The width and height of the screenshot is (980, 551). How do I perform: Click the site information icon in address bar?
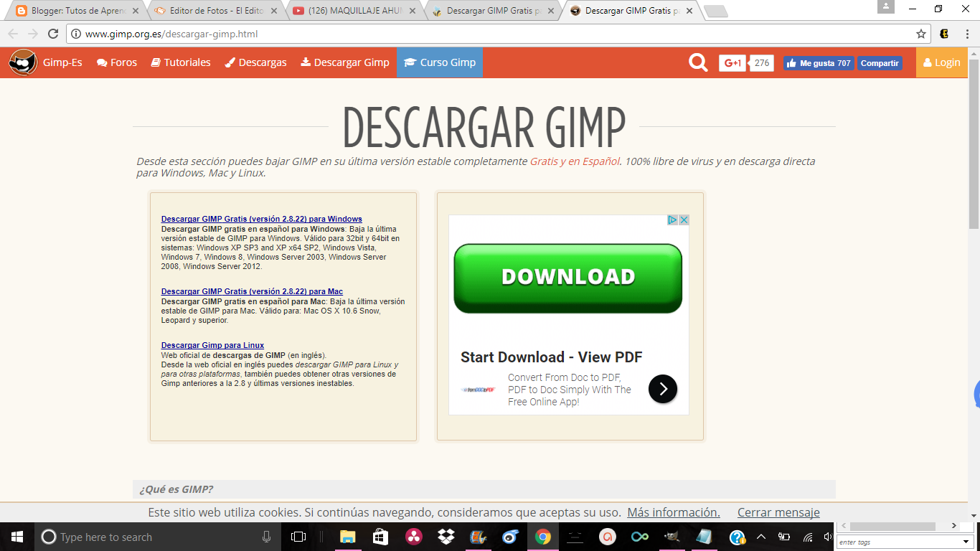click(x=76, y=34)
